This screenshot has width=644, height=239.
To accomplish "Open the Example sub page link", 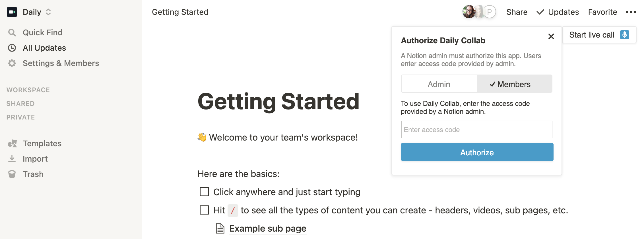I will [x=268, y=228].
